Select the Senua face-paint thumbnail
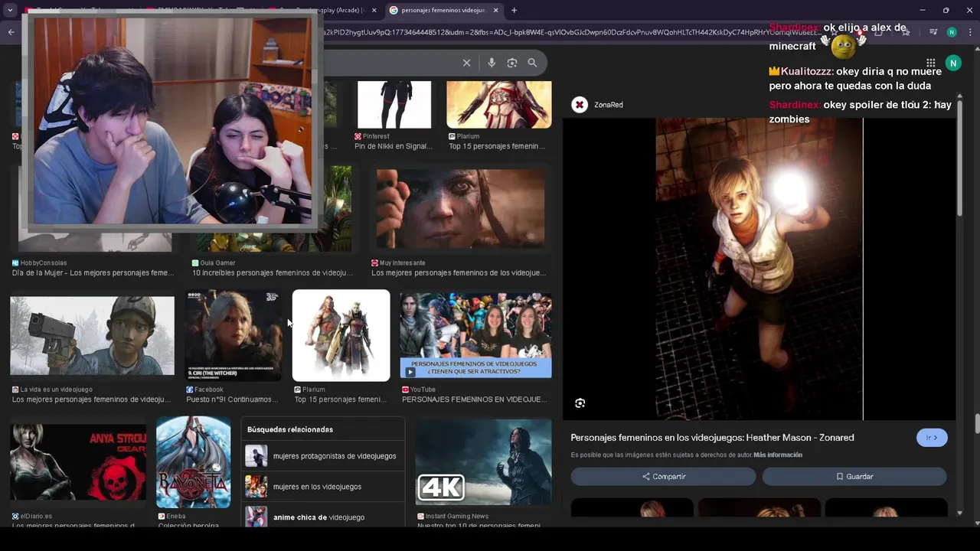 point(460,209)
